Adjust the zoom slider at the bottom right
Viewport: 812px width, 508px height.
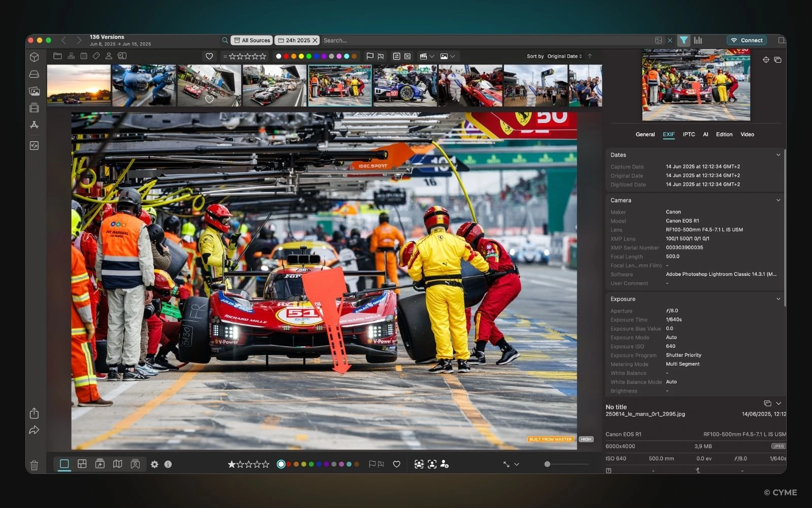click(566, 464)
